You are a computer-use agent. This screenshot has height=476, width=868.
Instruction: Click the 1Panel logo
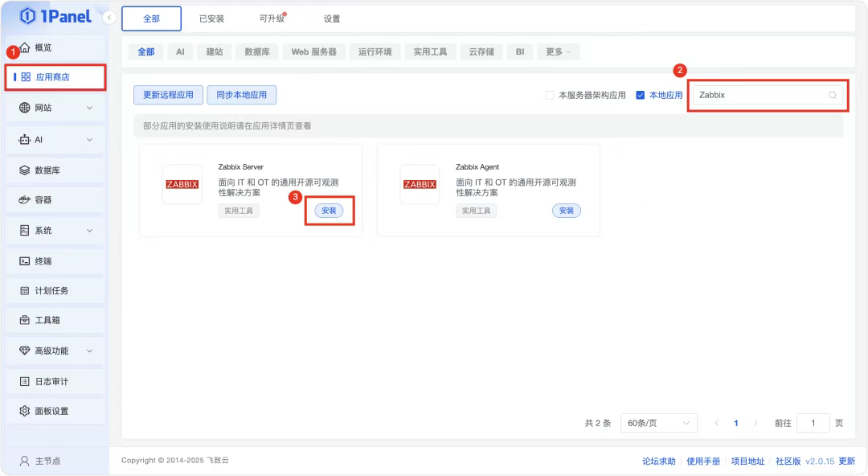[x=55, y=17]
